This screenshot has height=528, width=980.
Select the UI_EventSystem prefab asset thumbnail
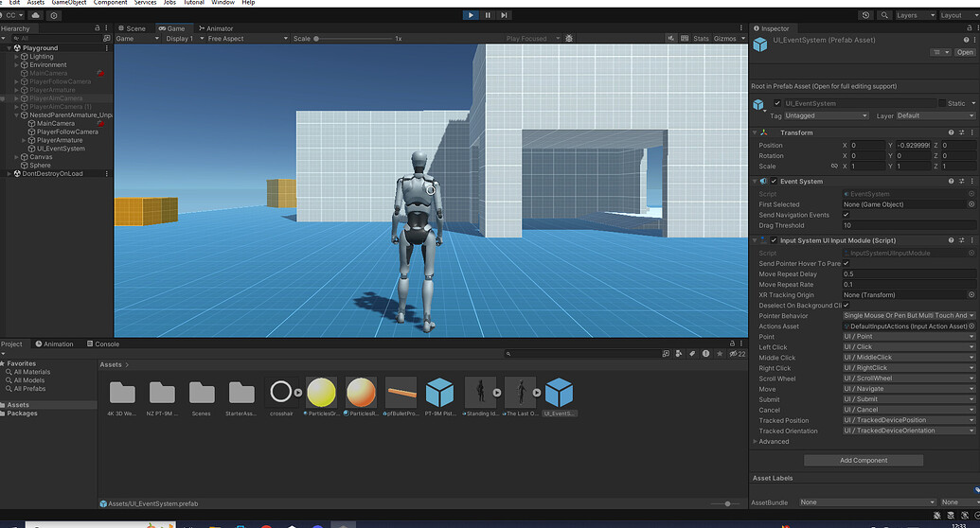(559, 393)
